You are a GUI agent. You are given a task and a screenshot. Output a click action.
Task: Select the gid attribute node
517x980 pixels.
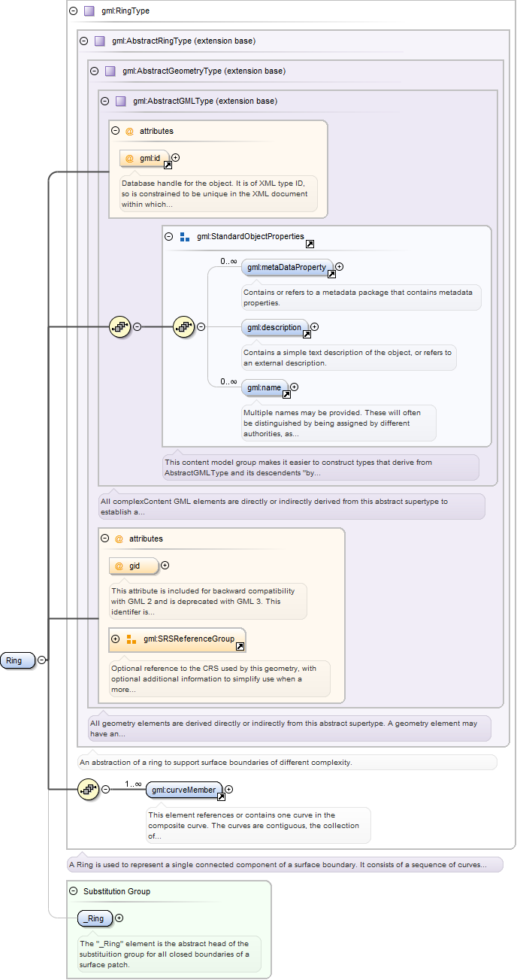(x=134, y=566)
